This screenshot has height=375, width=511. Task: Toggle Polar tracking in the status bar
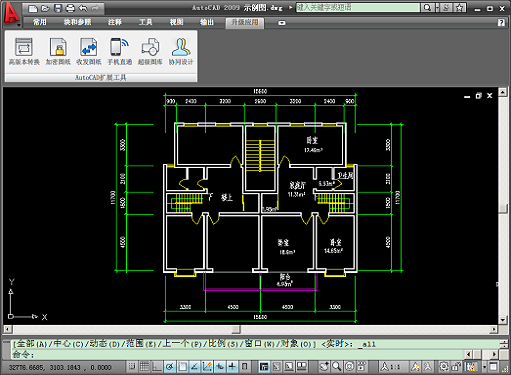[169, 367]
